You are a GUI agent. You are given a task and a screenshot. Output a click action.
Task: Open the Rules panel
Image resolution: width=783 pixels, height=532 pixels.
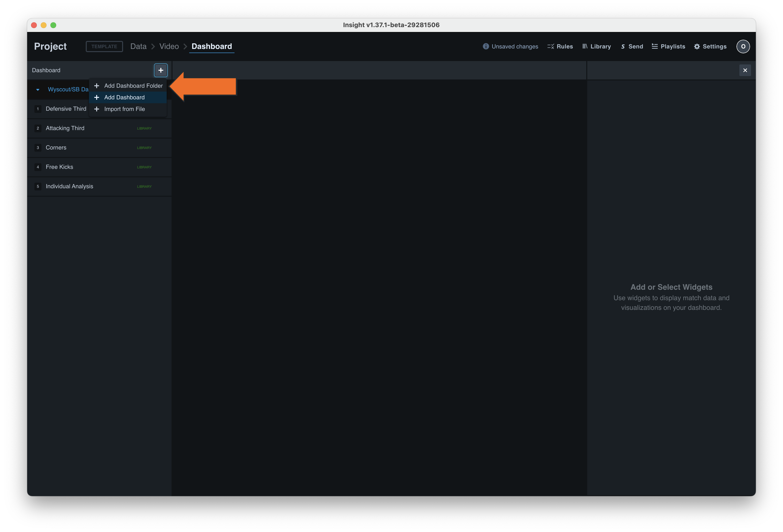coord(560,47)
